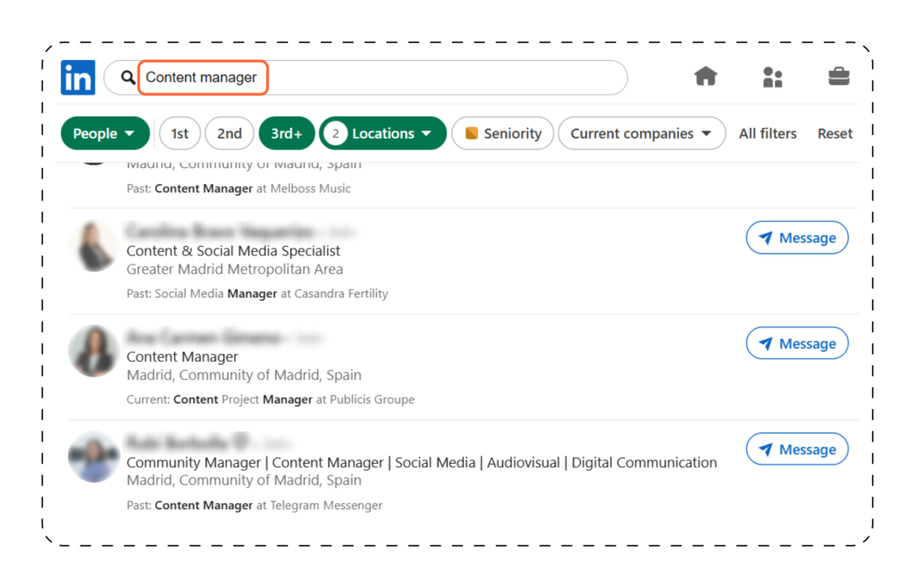The width and height of the screenshot is (915, 588).
Task: Click the gold Seniority premium icon
Action: pyautogui.click(x=472, y=133)
